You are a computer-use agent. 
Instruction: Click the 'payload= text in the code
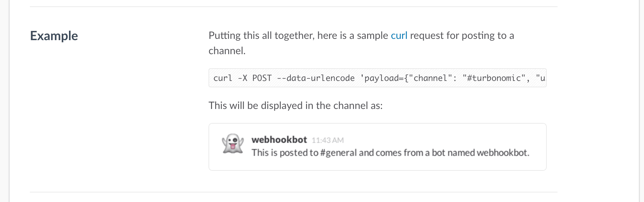tap(381, 78)
